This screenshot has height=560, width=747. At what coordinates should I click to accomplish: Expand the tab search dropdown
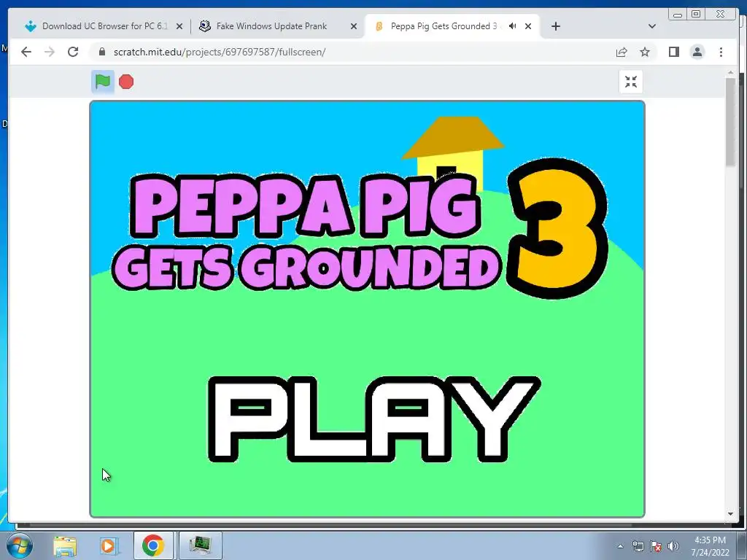(x=652, y=26)
